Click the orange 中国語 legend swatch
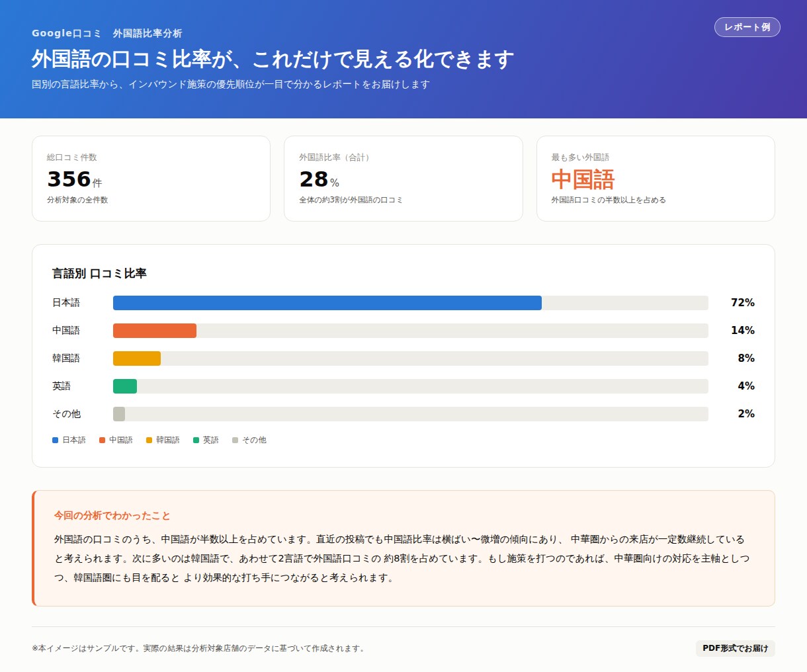 pos(103,440)
